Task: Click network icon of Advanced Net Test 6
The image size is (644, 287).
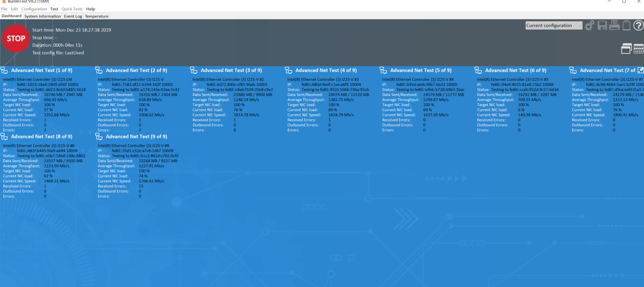Action: (478, 70)
